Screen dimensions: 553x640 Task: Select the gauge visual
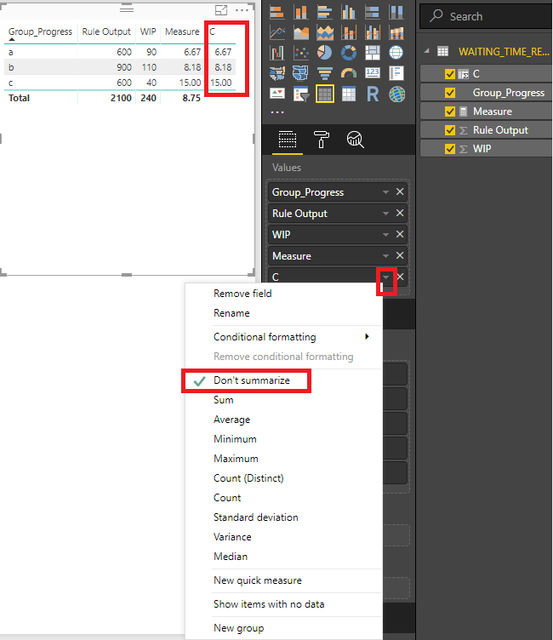[x=349, y=73]
